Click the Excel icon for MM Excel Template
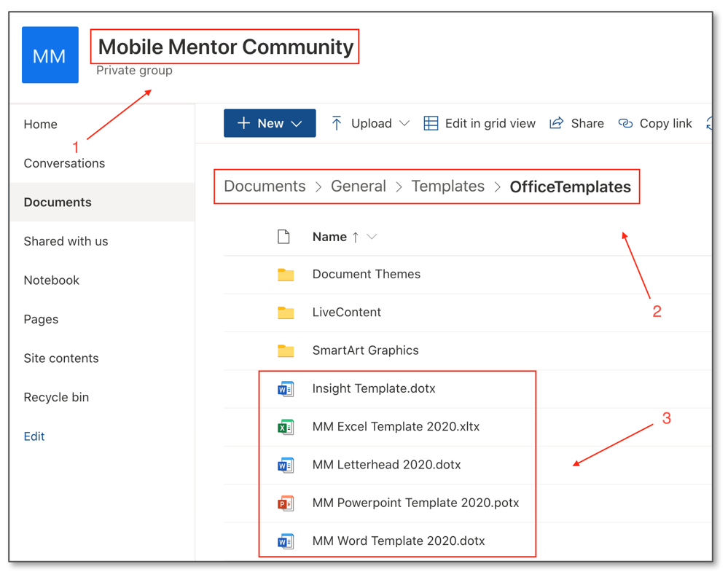Image resolution: width=728 pixels, height=577 pixels. (286, 427)
